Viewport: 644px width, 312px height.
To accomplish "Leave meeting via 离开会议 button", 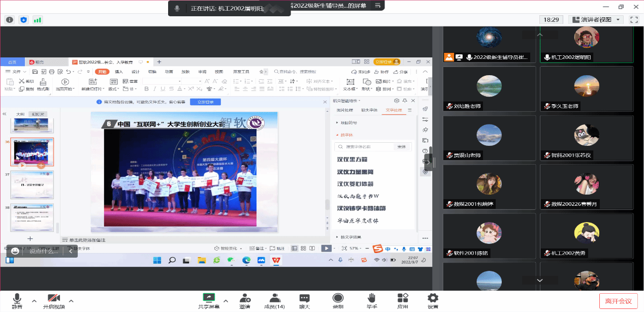I will [618, 301].
